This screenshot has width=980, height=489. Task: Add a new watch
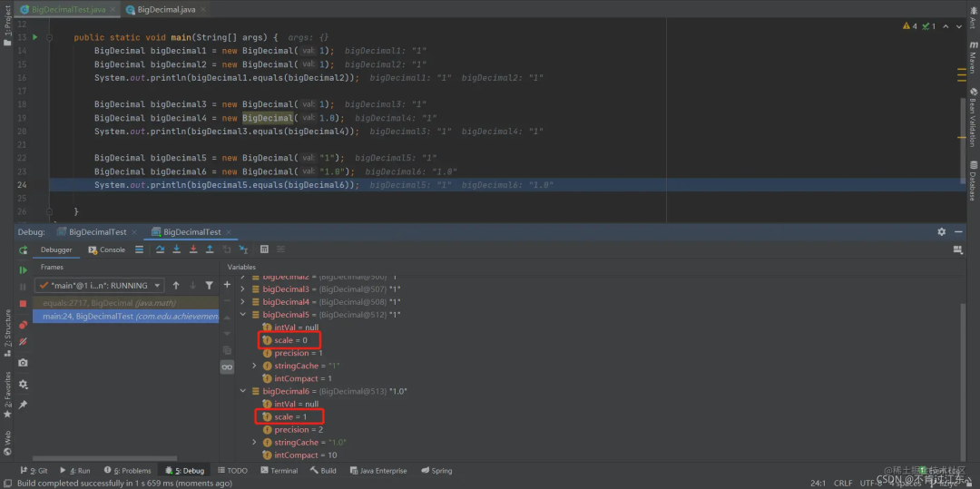227,285
